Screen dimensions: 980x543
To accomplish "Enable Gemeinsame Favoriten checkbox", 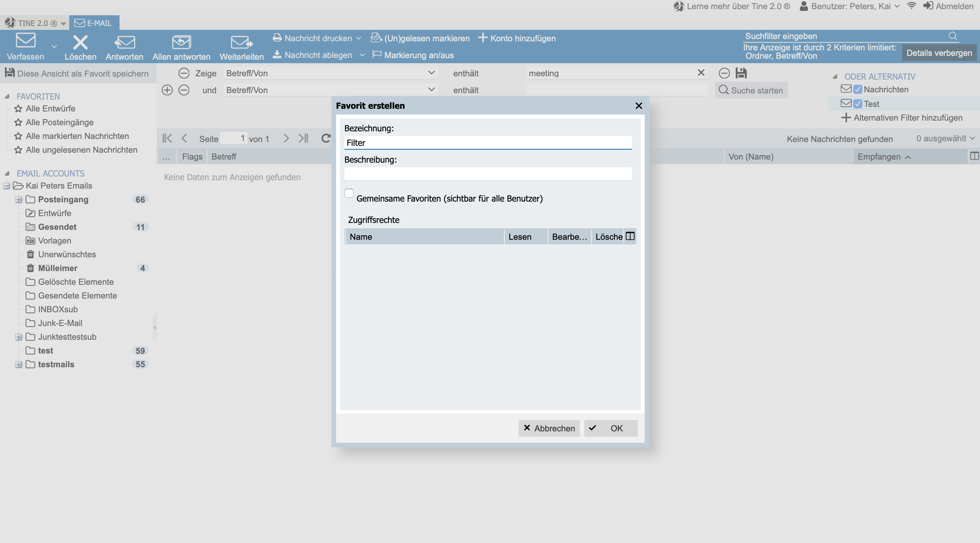I will point(349,193).
